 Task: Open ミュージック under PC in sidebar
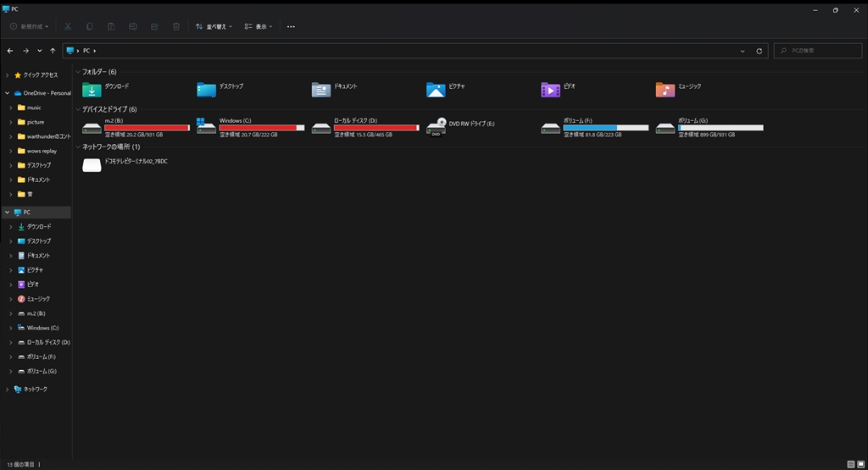pyautogui.click(x=34, y=299)
